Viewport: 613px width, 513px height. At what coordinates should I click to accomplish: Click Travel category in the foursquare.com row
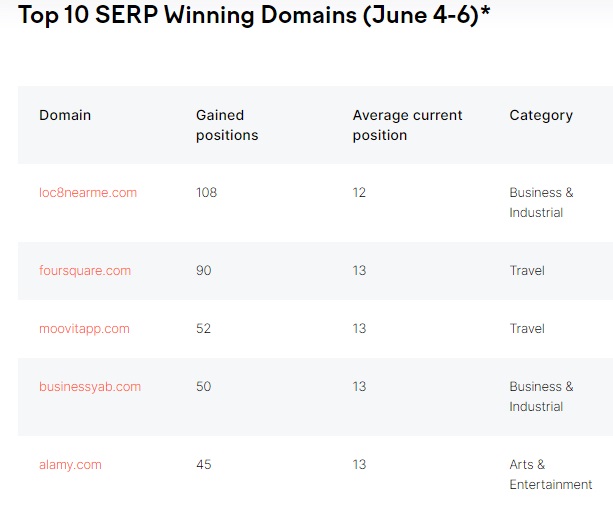click(527, 270)
